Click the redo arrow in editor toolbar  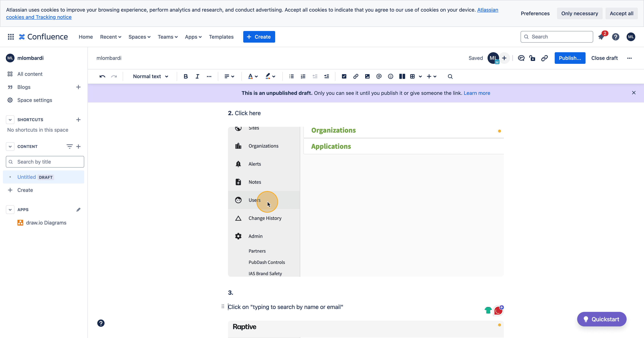[x=114, y=77]
